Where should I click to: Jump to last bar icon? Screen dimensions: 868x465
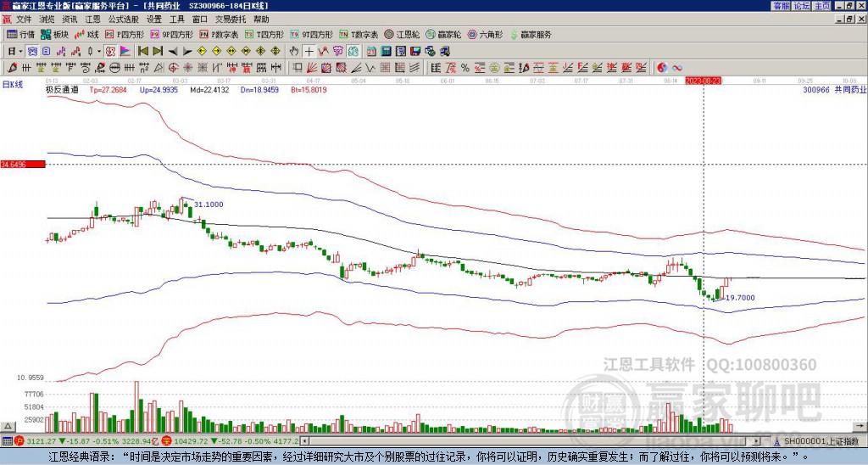point(158,51)
